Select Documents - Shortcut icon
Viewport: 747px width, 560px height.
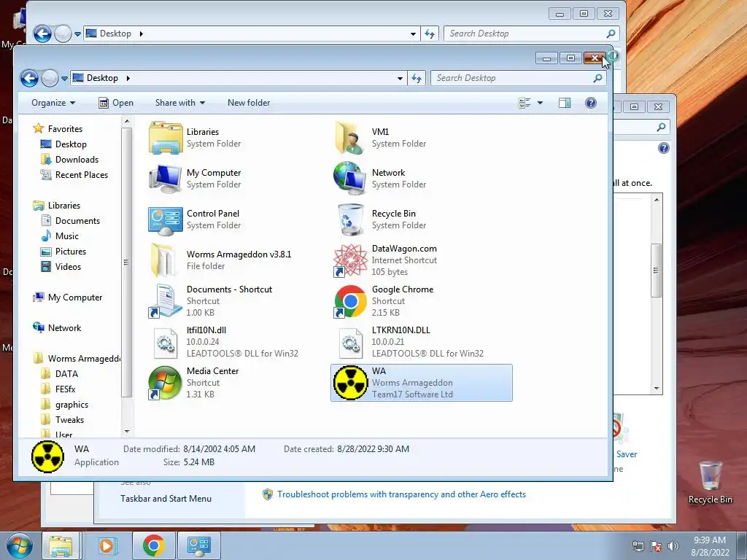click(166, 301)
